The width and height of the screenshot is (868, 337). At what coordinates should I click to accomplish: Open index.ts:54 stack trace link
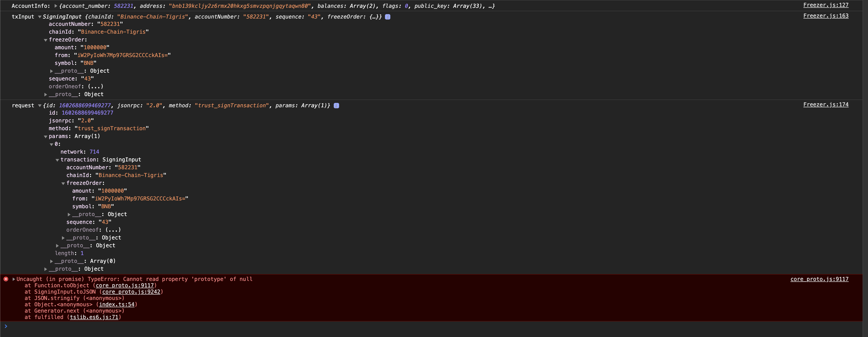pos(117,305)
